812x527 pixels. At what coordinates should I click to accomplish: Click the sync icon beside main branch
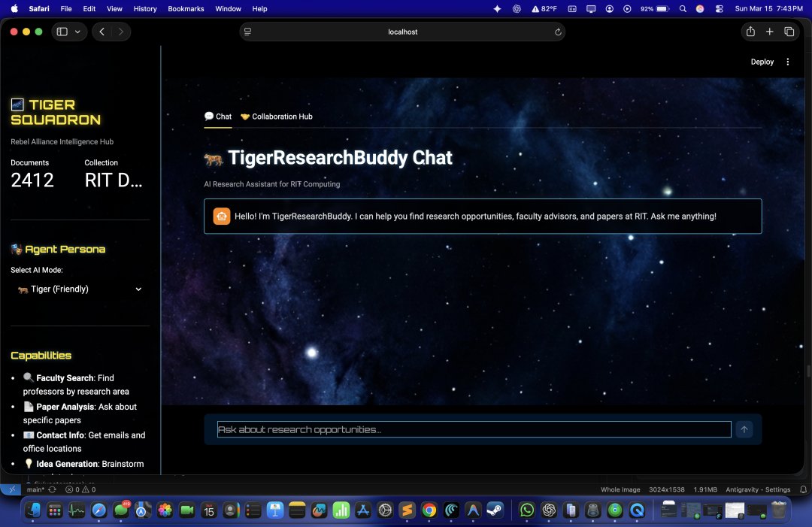click(x=52, y=489)
